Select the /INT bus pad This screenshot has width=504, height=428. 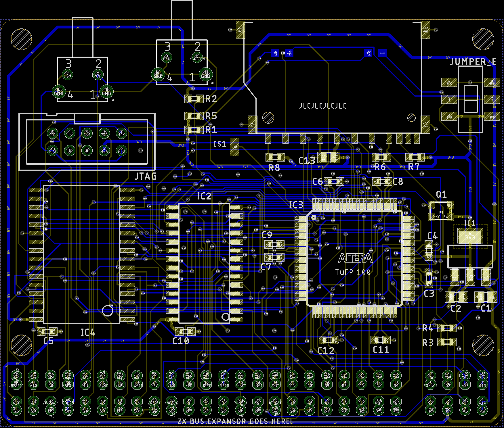(275, 384)
